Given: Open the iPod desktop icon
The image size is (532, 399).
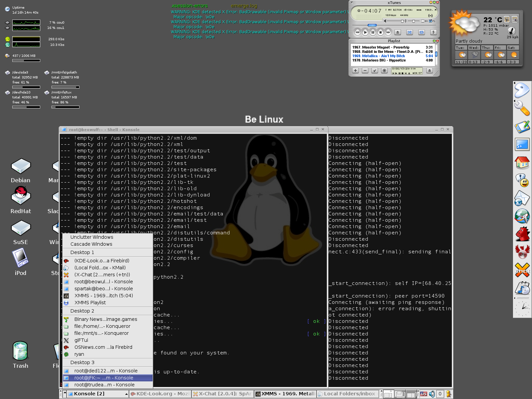Looking at the screenshot, I should click(21, 263).
